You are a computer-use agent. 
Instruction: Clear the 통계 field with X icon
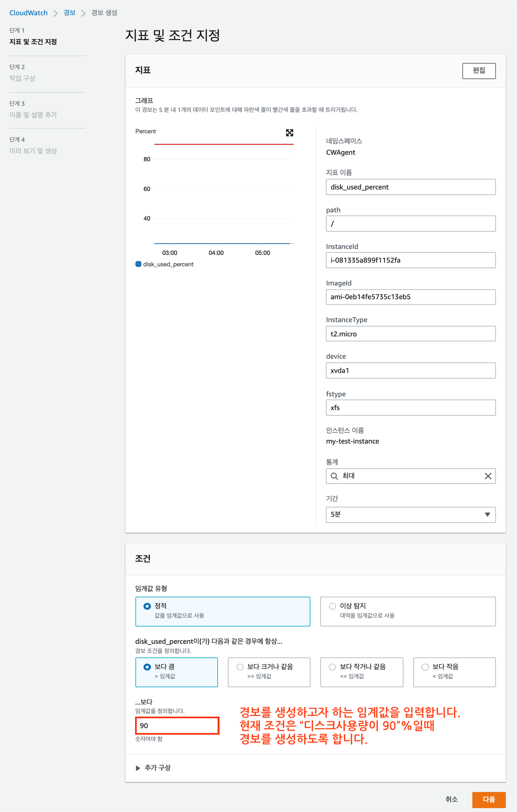[488, 476]
